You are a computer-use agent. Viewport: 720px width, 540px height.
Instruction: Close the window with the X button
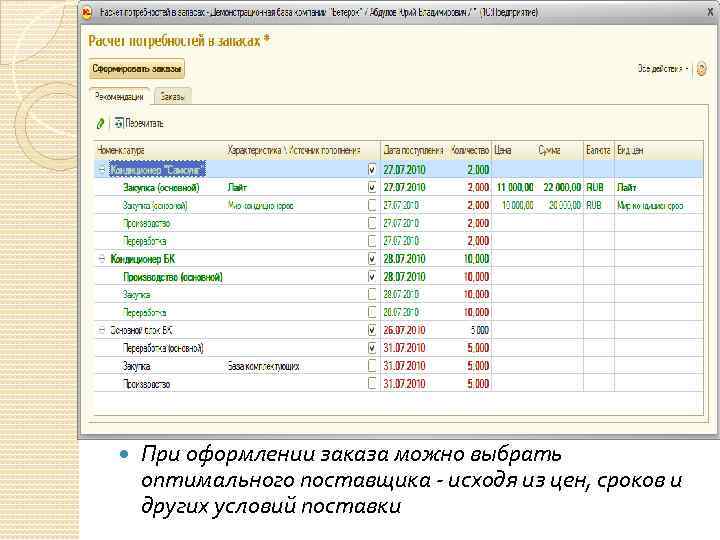click(x=709, y=12)
